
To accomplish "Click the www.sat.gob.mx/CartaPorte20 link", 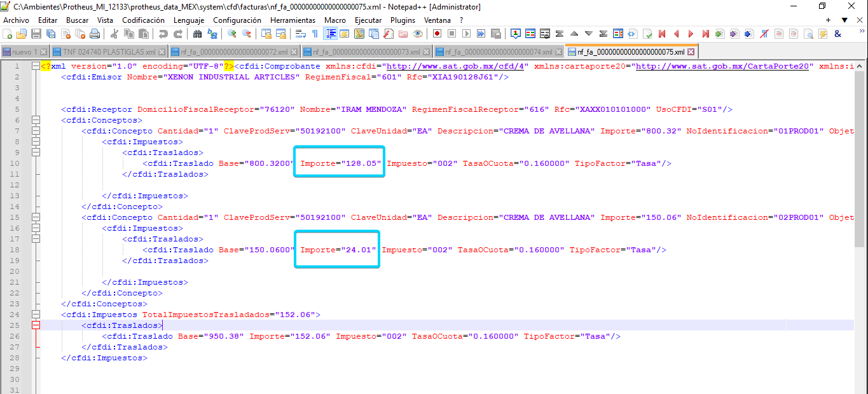I will tap(722, 66).
